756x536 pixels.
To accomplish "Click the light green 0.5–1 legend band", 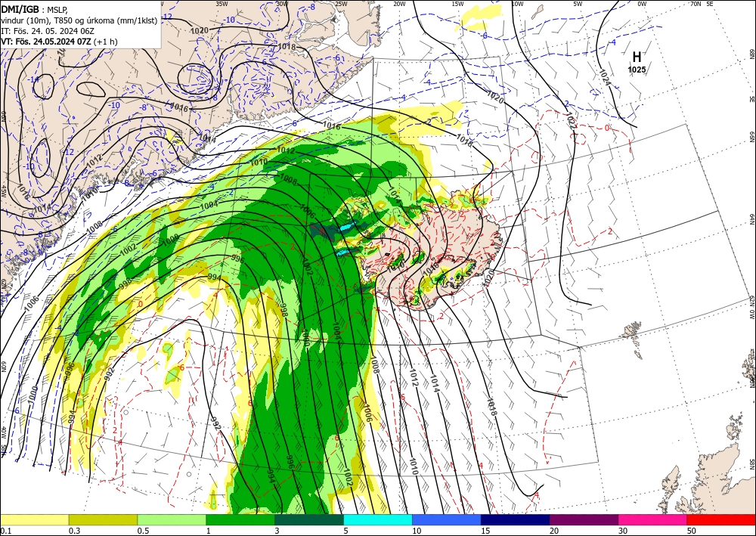I will pos(172,520).
